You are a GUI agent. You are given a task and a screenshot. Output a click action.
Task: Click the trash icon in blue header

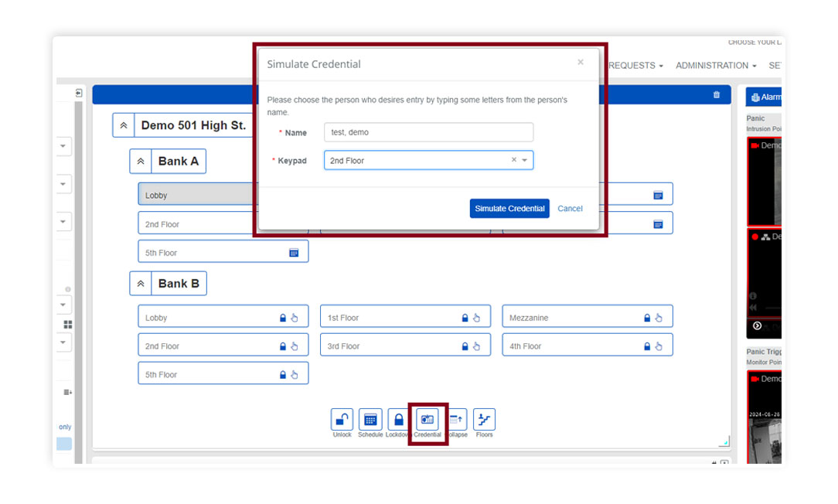pyautogui.click(x=716, y=95)
